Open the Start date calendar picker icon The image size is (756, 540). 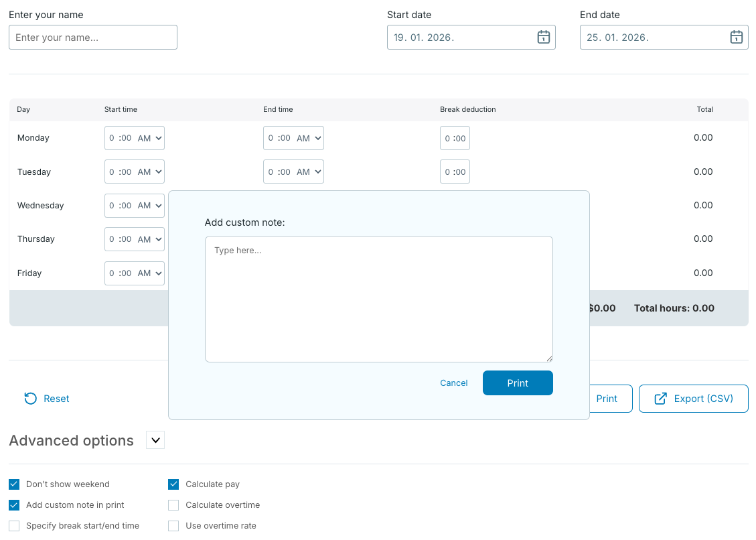[543, 38]
